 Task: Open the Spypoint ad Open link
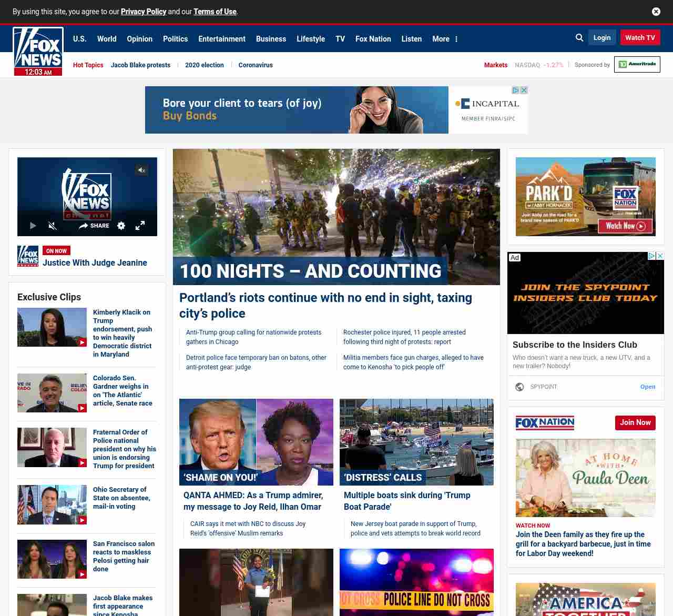click(647, 387)
